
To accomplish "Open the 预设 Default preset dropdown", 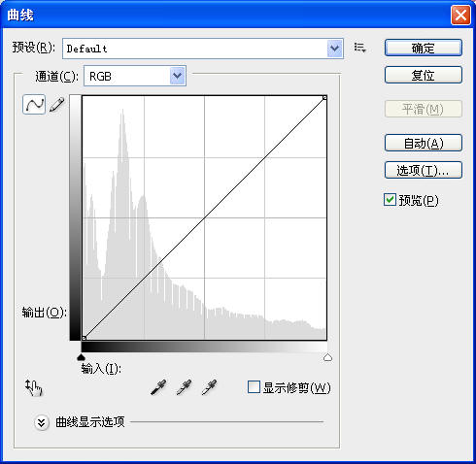I will pyautogui.click(x=203, y=49).
